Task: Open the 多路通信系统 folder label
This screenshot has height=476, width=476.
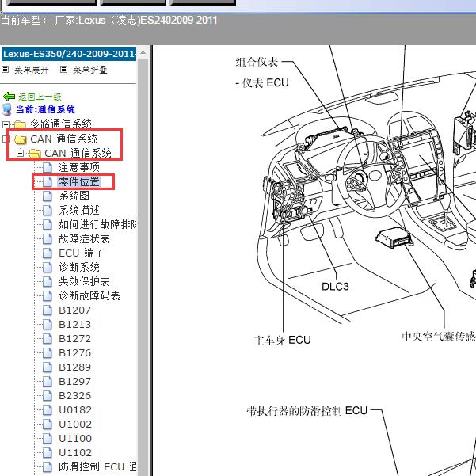Action: [61, 124]
